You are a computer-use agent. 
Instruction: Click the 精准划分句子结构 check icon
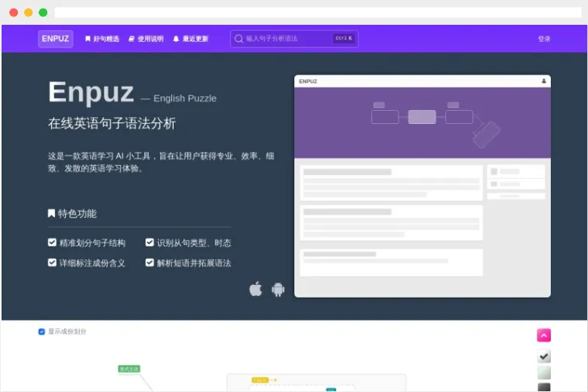tap(52, 242)
